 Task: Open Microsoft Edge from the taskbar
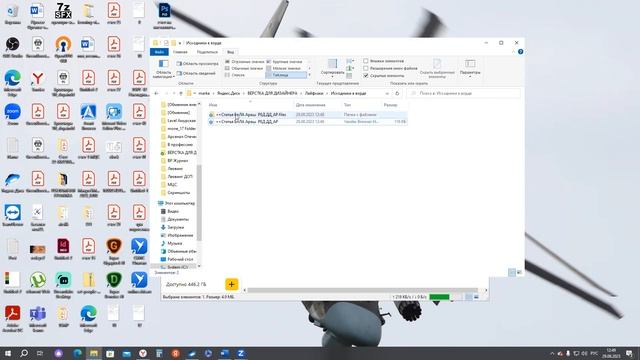pos(77,353)
